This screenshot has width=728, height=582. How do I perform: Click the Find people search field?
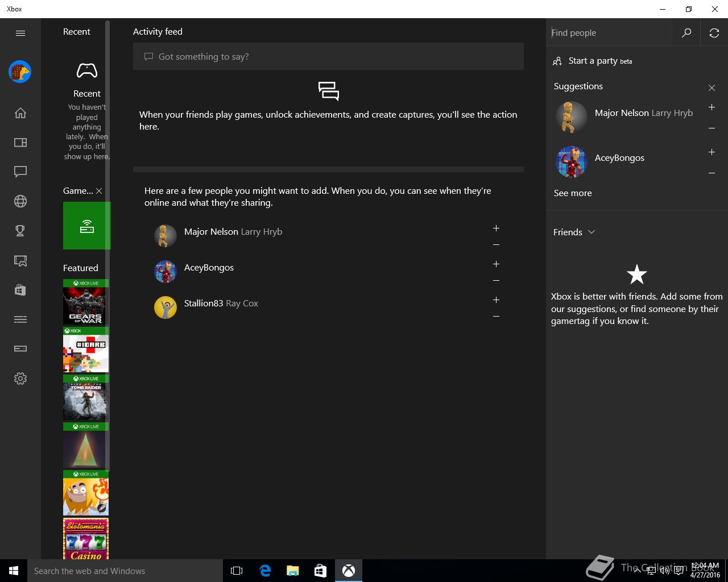[x=610, y=33]
